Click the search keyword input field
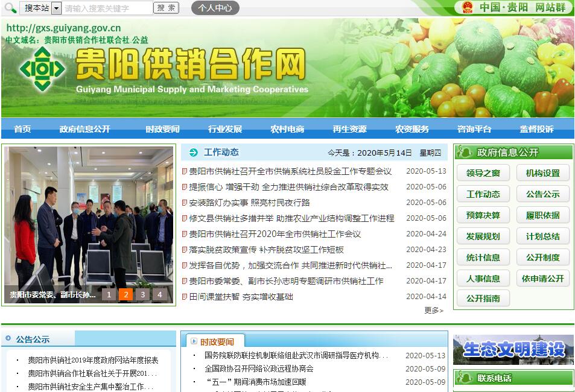 [x=107, y=8]
